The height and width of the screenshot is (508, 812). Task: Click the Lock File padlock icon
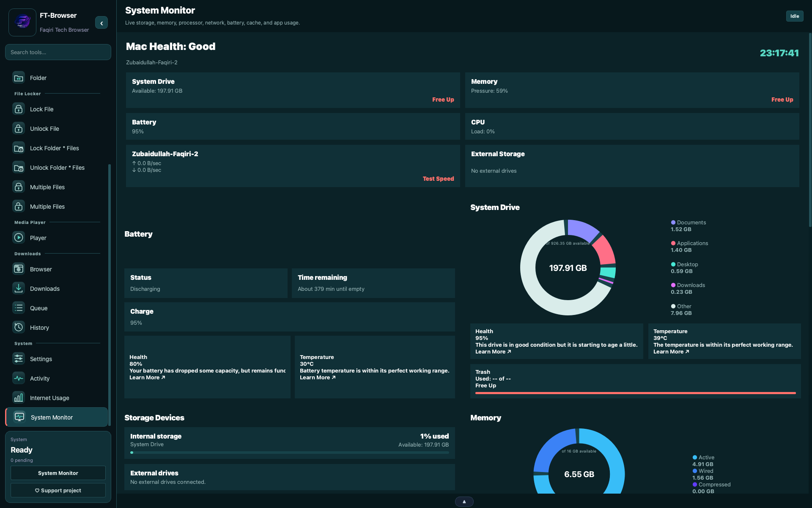coord(19,109)
